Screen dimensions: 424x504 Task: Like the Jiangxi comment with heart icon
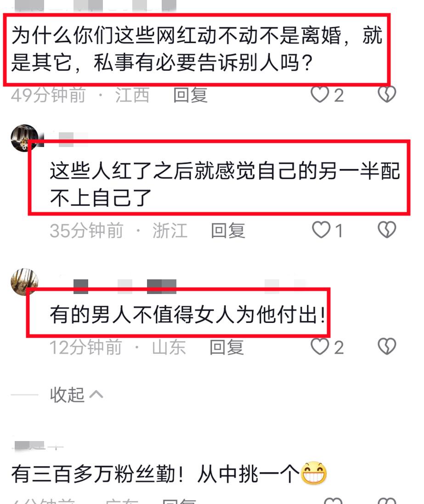click(x=320, y=95)
